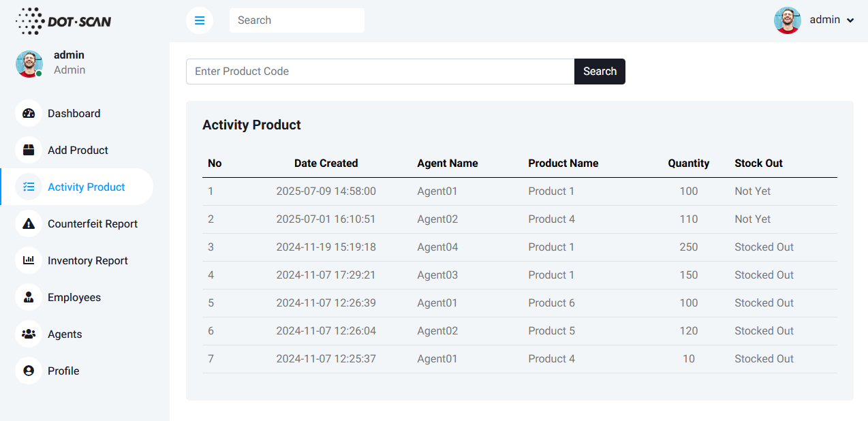This screenshot has height=421, width=868.
Task: Select the Add Product icon
Action: click(29, 150)
